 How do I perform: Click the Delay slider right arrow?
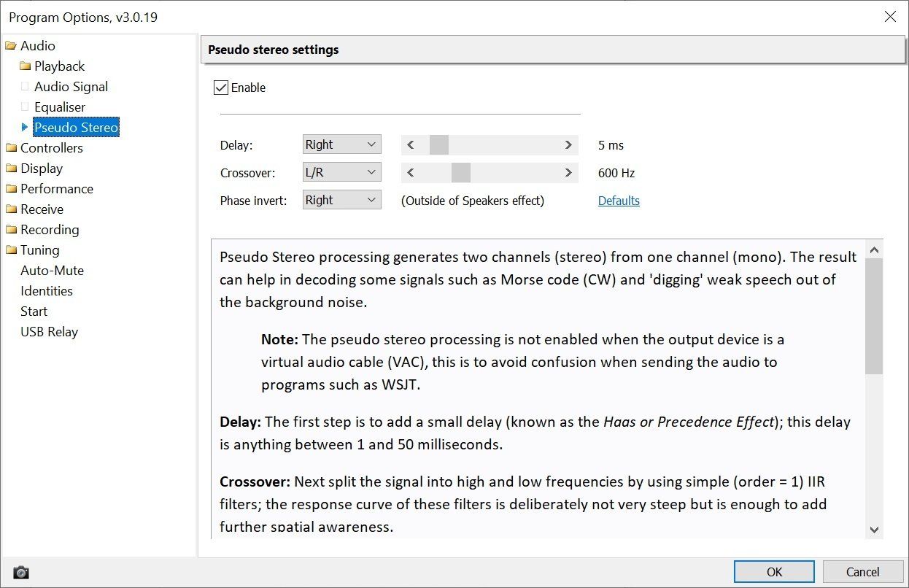[568, 145]
